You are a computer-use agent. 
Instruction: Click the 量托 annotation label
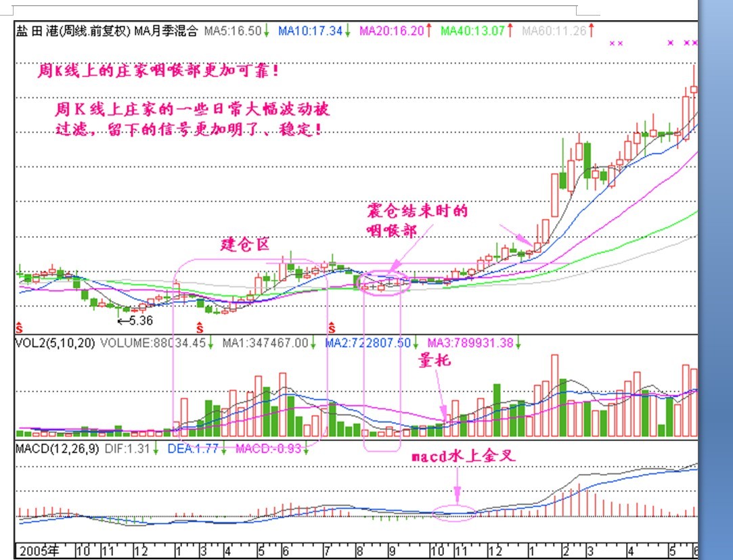434,362
